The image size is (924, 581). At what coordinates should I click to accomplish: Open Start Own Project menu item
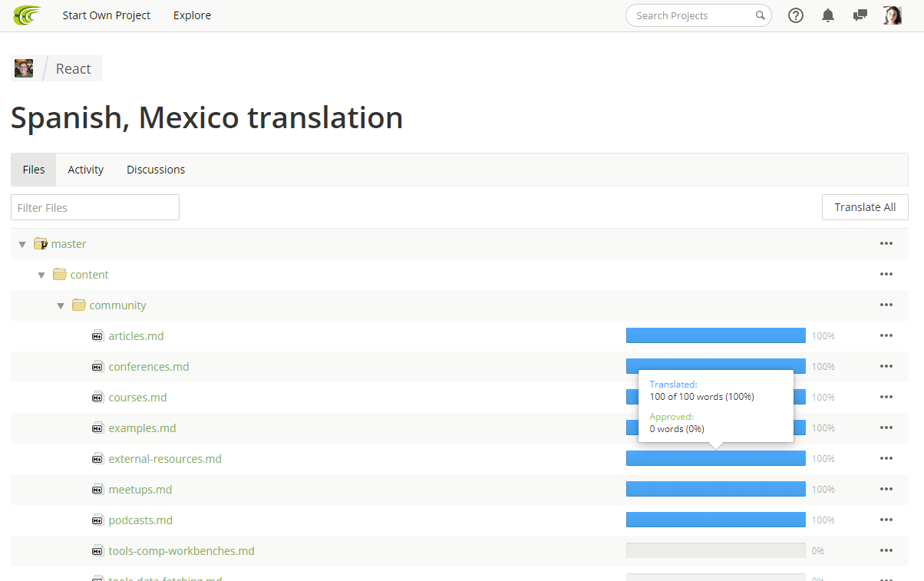[107, 15]
